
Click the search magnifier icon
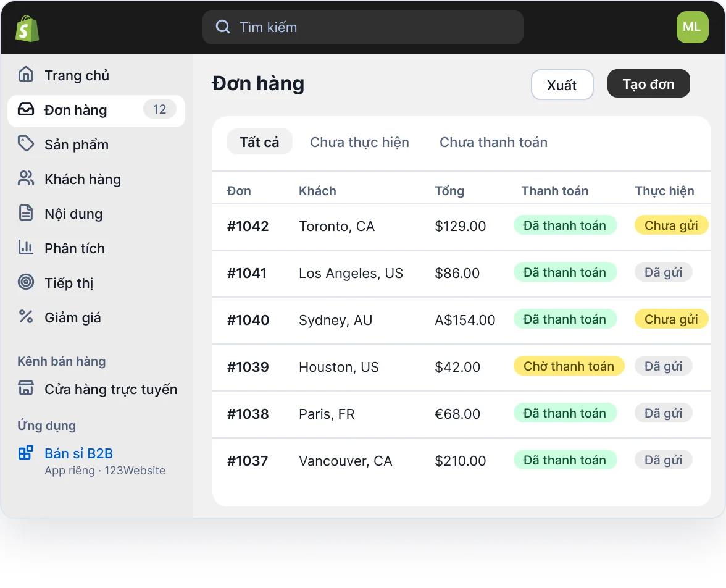[x=223, y=27]
